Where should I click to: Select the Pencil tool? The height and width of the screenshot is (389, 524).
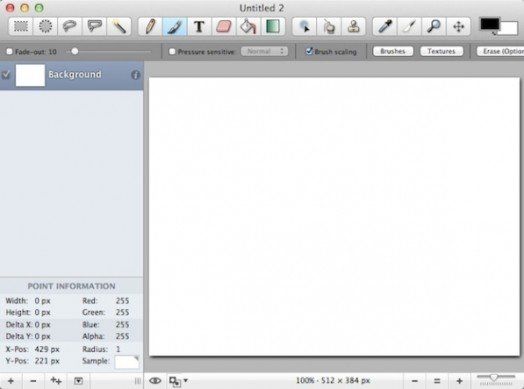[x=150, y=26]
